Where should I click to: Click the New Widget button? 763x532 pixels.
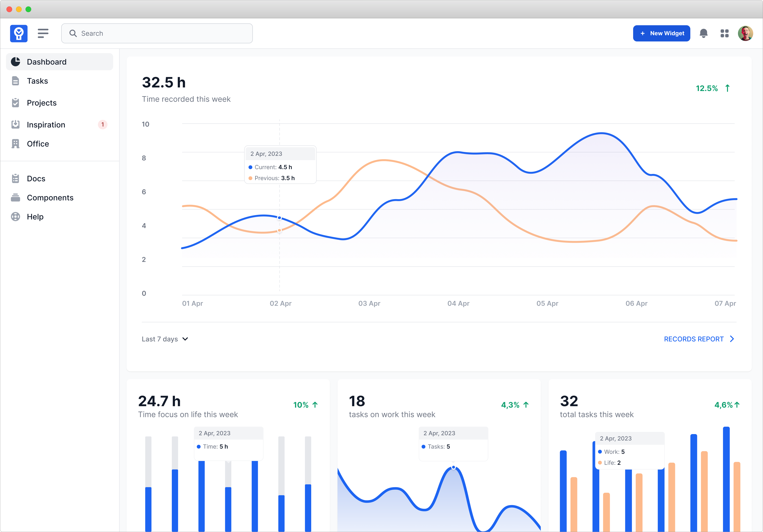661,33
